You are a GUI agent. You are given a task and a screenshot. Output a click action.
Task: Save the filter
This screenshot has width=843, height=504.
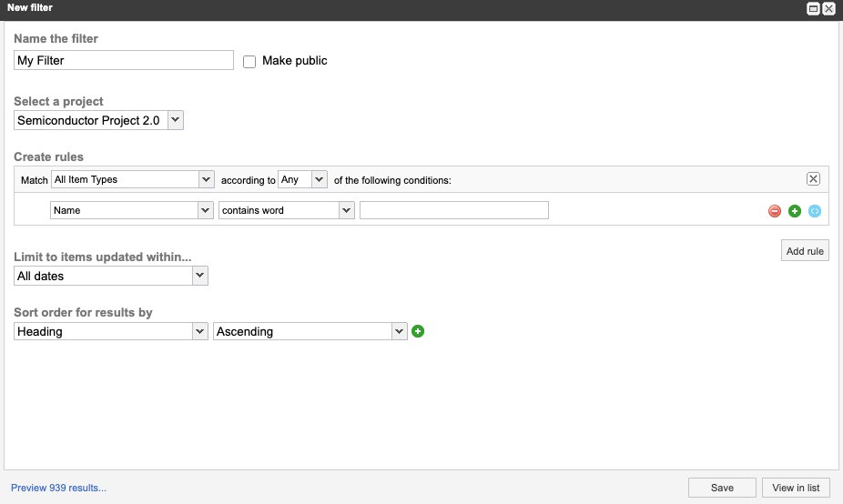point(722,488)
